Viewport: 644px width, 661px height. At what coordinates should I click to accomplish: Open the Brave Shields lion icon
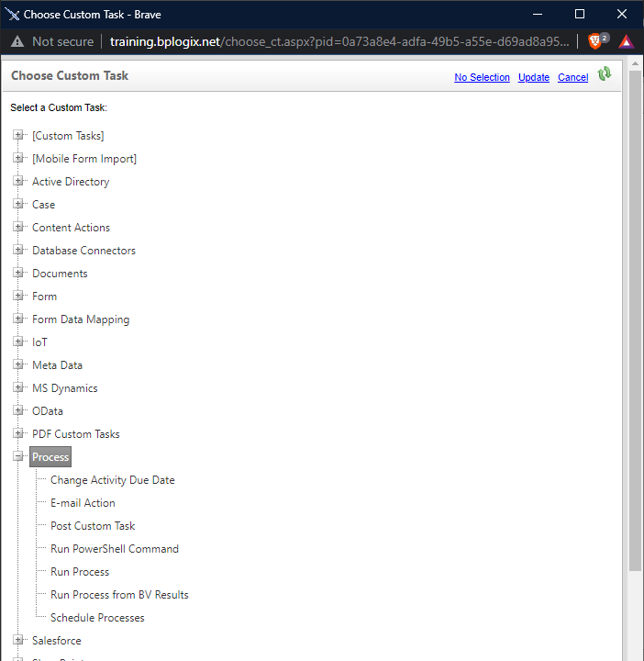pyautogui.click(x=595, y=41)
